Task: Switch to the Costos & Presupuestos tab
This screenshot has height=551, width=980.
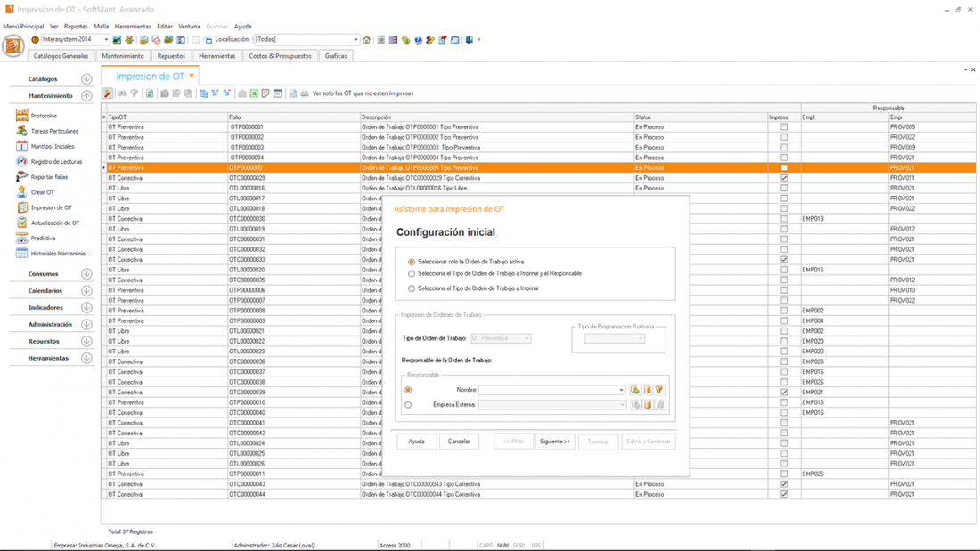Action: point(280,56)
